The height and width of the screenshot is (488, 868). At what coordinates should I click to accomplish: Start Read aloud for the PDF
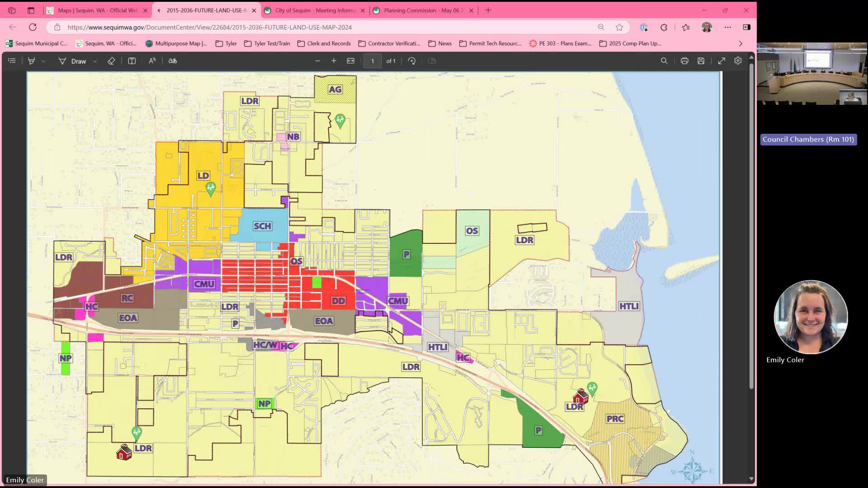tap(152, 61)
